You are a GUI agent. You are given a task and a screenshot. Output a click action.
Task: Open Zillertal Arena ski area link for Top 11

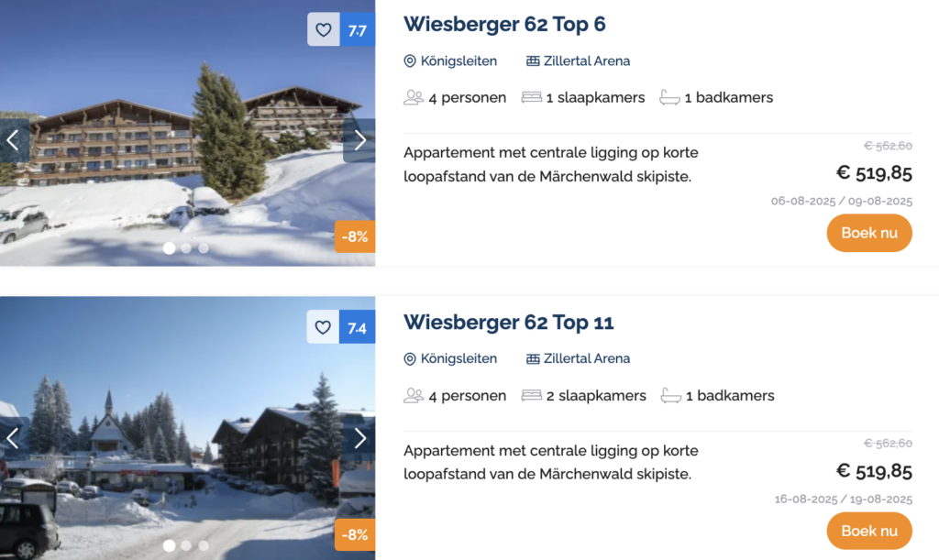pyautogui.click(x=578, y=358)
